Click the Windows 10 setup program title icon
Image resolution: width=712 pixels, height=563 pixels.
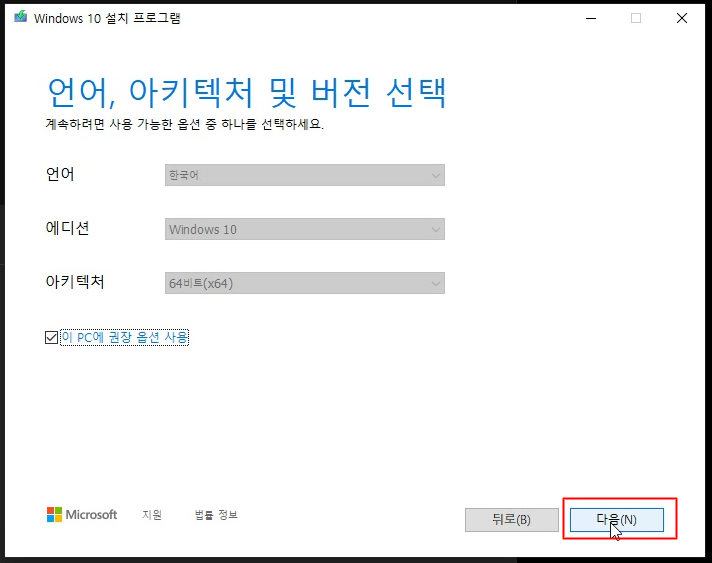tap(20, 17)
